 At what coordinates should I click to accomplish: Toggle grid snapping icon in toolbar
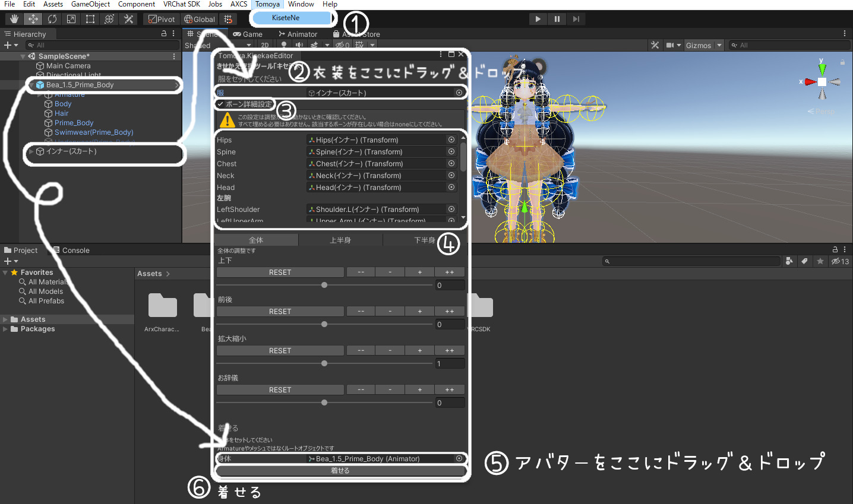point(228,19)
